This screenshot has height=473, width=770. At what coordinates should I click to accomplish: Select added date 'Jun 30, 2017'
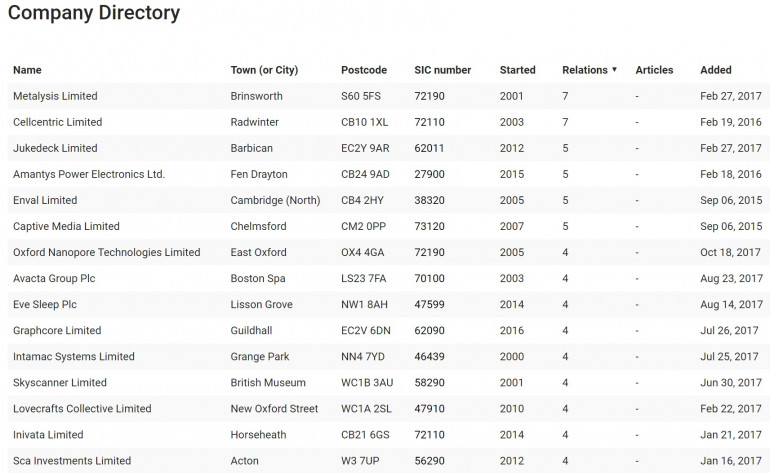click(731, 382)
